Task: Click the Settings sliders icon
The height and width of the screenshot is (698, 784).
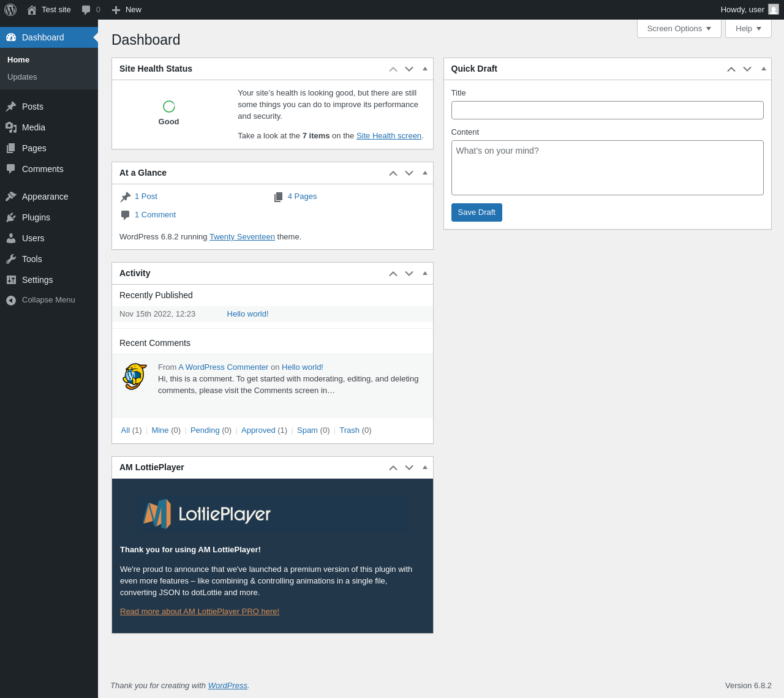Action: click(x=11, y=280)
